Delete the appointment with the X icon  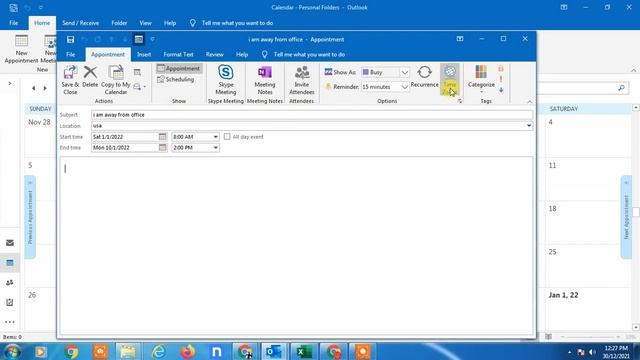coord(90,77)
